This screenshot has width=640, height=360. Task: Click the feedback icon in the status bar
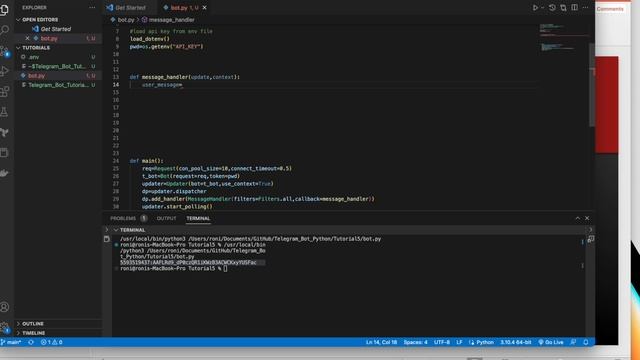pos(573,342)
